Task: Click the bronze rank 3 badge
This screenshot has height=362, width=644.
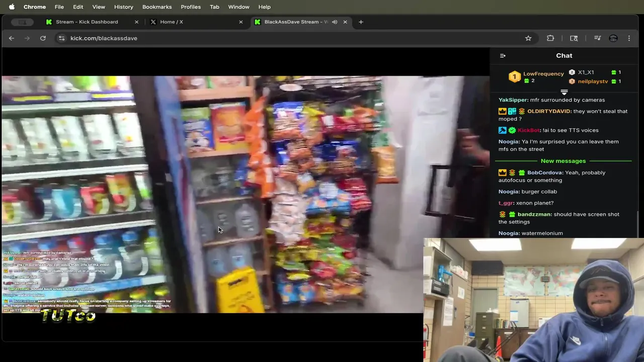Action: click(572, 81)
